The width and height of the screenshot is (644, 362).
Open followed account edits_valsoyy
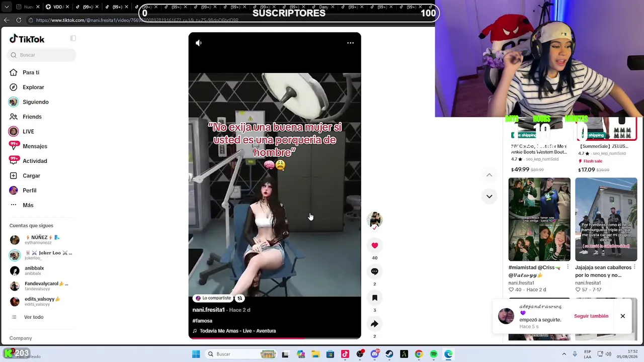coord(42,301)
